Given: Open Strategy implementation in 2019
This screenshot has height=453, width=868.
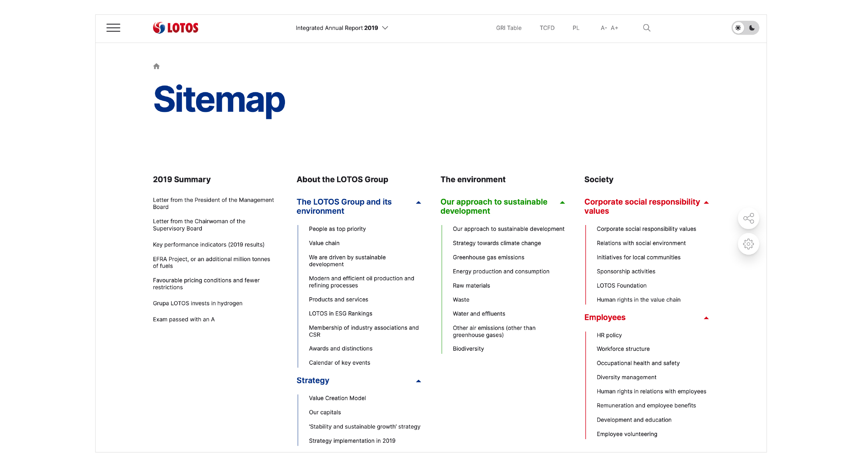Looking at the screenshot, I should tap(352, 441).
